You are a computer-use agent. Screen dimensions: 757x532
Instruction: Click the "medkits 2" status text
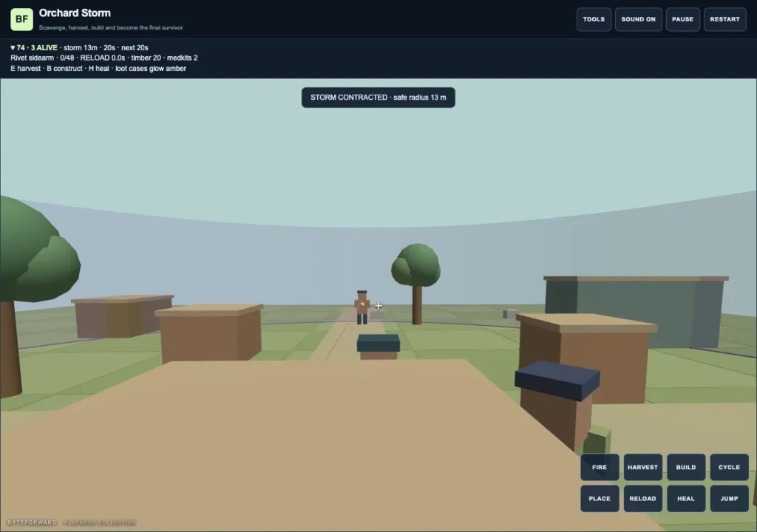pyautogui.click(x=182, y=58)
